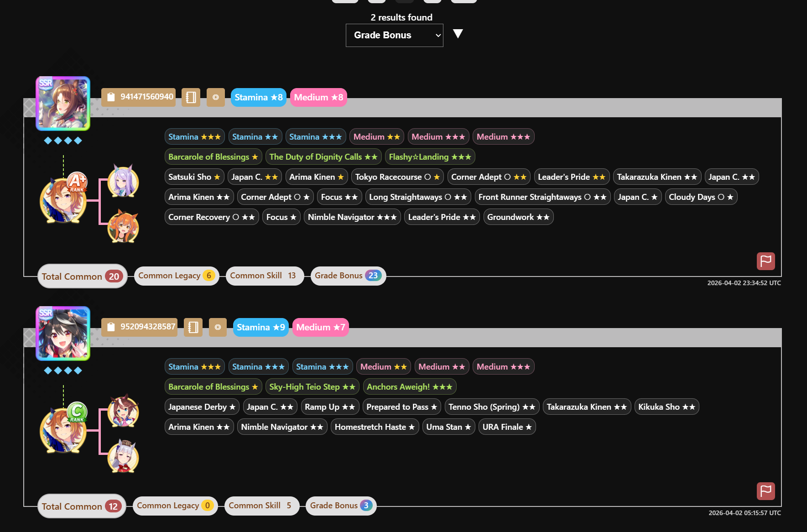
Task: Click the Common Skill 13 pill
Action: 265,276
